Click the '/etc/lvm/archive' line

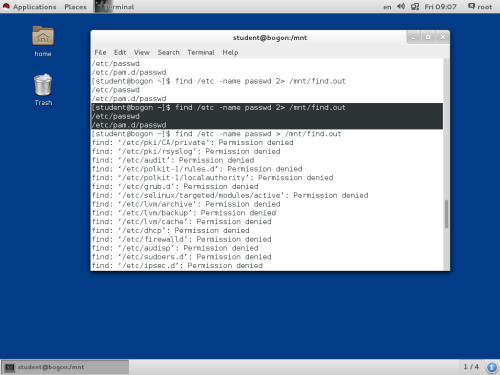[186, 204]
